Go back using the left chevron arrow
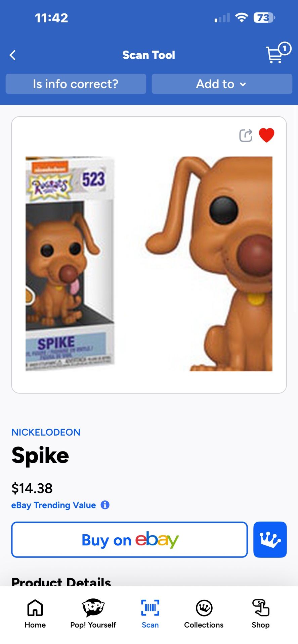This screenshot has width=298, height=644. click(13, 55)
